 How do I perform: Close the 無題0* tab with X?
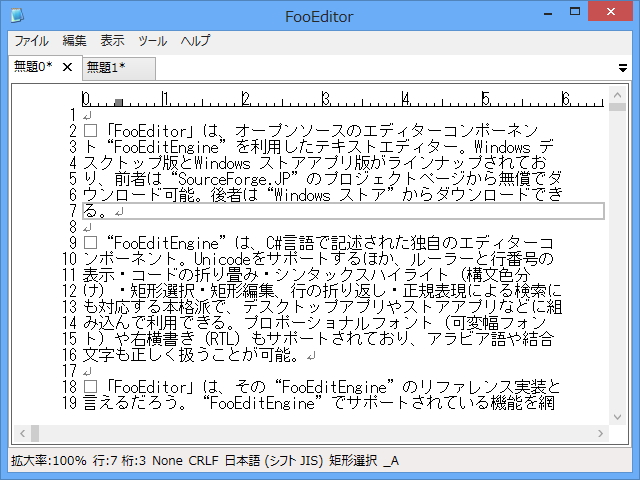pos(67,67)
